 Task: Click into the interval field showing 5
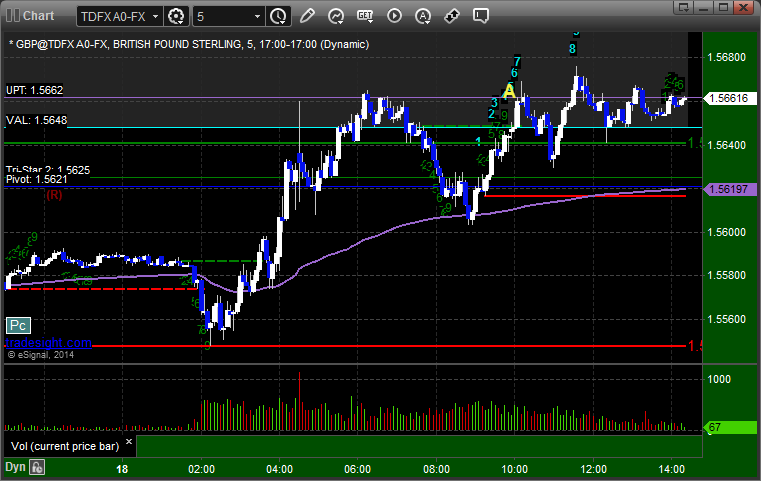[x=223, y=17]
